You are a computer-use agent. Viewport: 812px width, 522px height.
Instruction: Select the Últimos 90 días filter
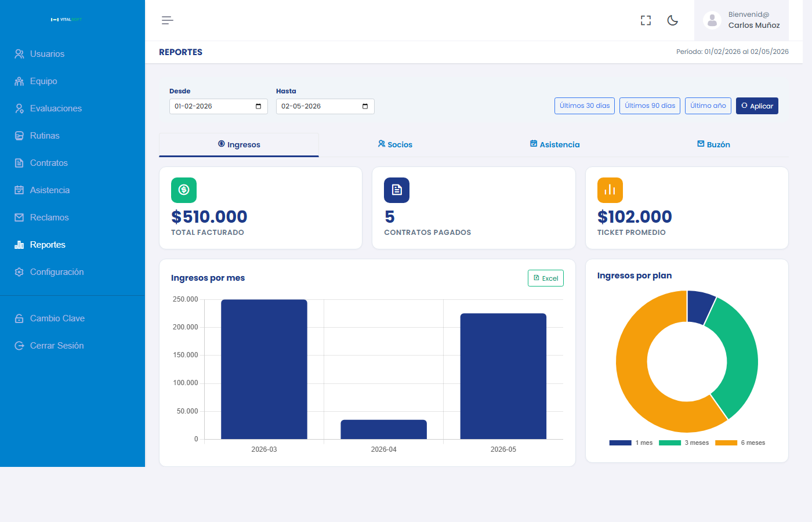click(x=650, y=106)
